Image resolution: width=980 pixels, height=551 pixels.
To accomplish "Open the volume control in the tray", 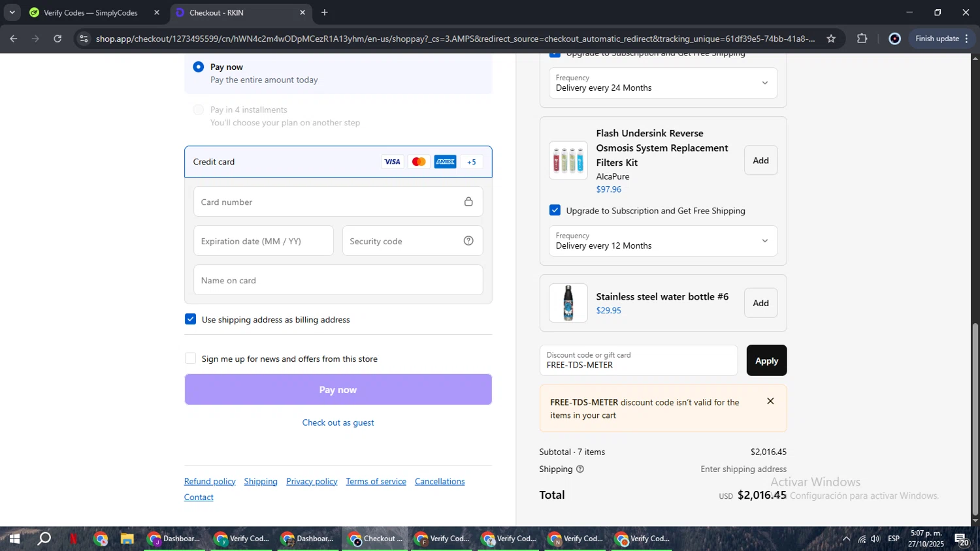I will (x=875, y=539).
